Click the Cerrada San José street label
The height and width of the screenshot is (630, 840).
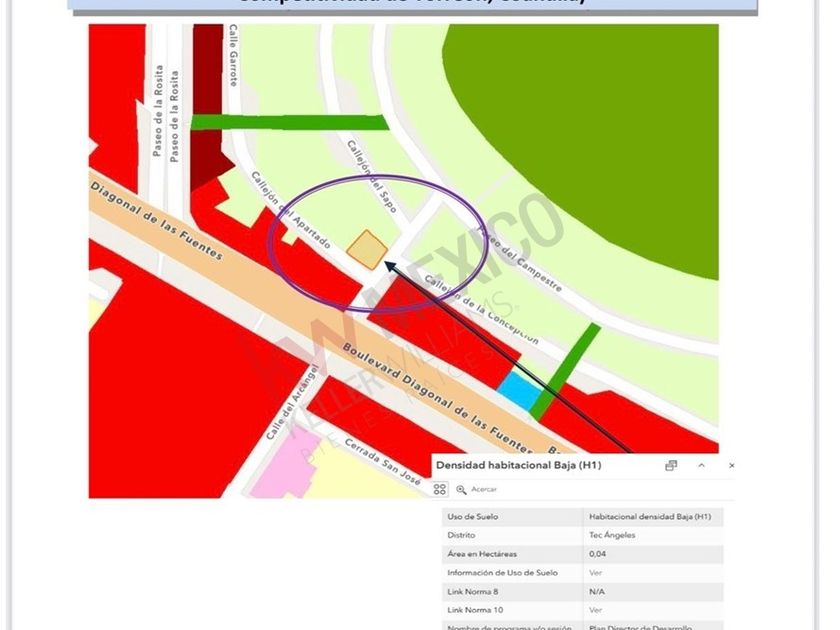pyautogui.click(x=382, y=461)
